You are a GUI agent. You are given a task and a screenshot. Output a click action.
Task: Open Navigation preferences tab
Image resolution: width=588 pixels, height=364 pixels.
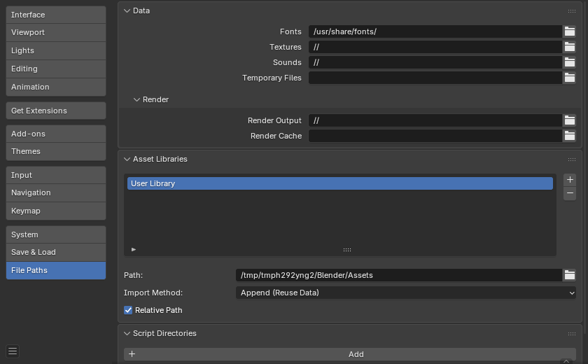click(x=56, y=192)
